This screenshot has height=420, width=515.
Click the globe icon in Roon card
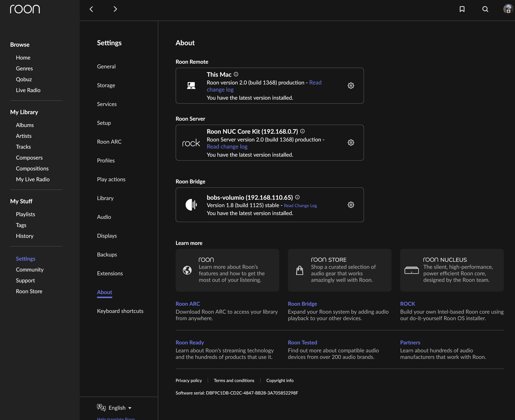coord(187,270)
